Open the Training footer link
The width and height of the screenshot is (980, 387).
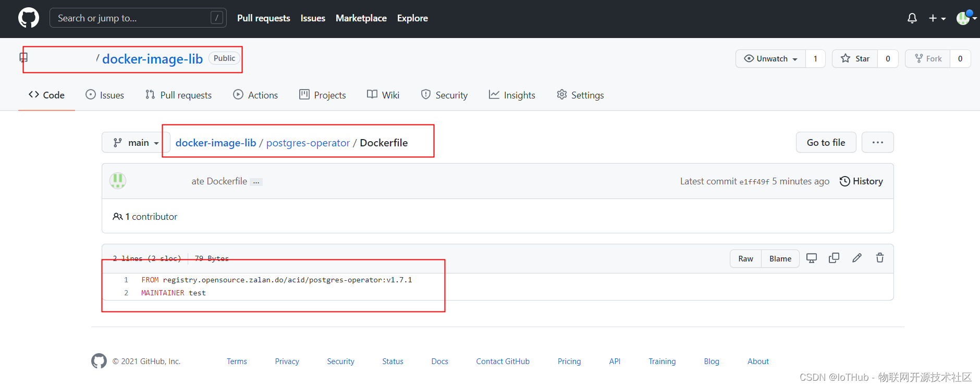coord(662,361)
